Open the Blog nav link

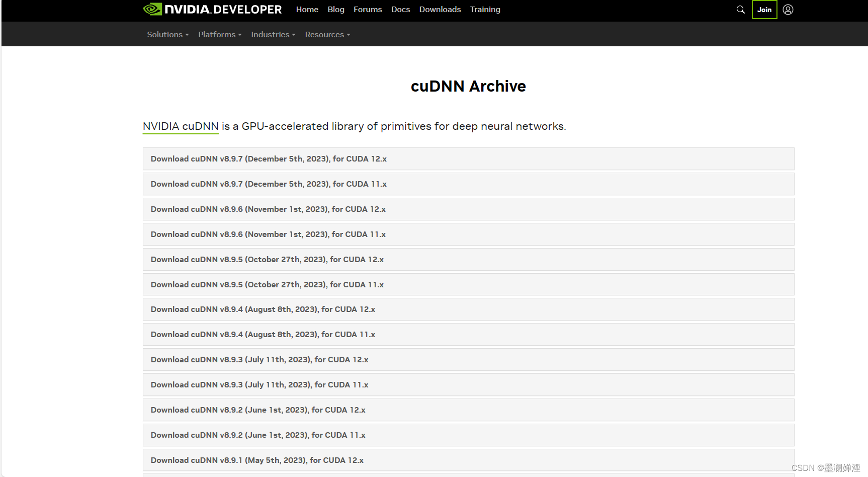coord(336,10)
